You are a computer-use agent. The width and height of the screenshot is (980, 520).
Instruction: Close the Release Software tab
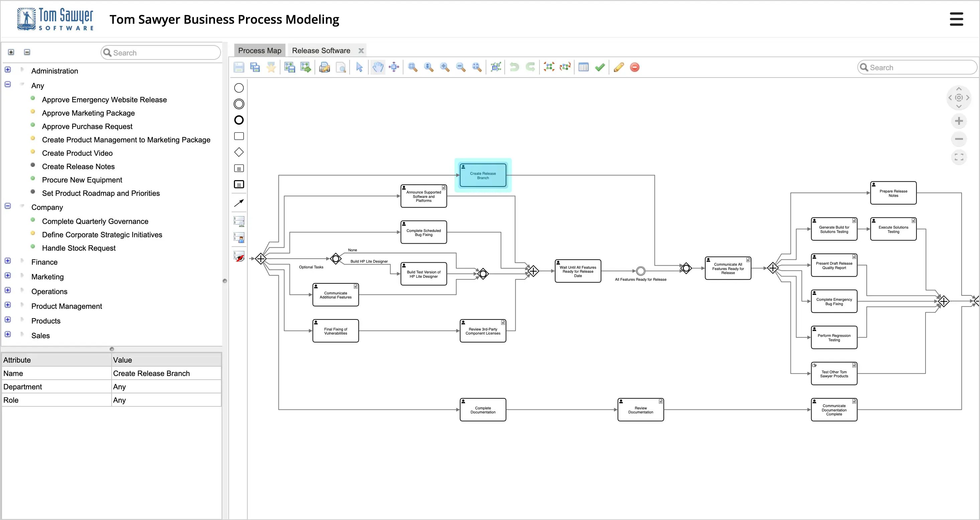(x=361, y=50)
